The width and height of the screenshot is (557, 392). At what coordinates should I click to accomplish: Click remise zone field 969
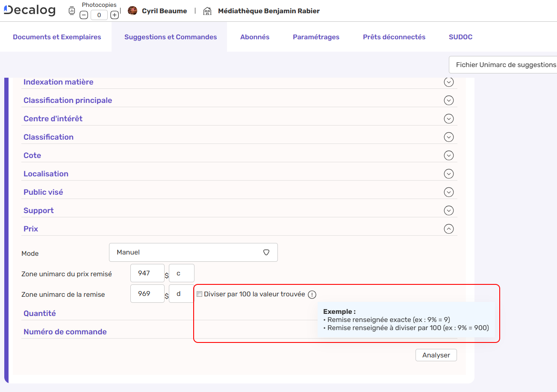pyautogui.click(x=147, y=294)
